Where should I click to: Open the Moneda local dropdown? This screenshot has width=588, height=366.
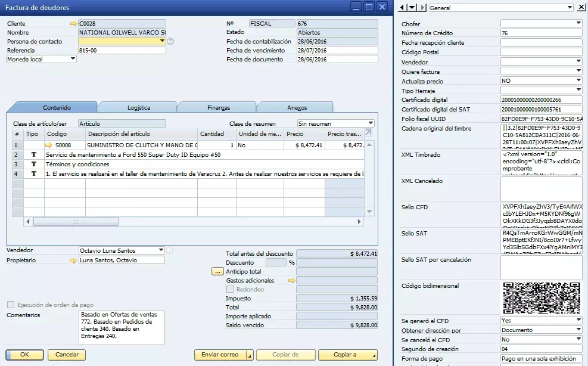click(x=73, y=59)
